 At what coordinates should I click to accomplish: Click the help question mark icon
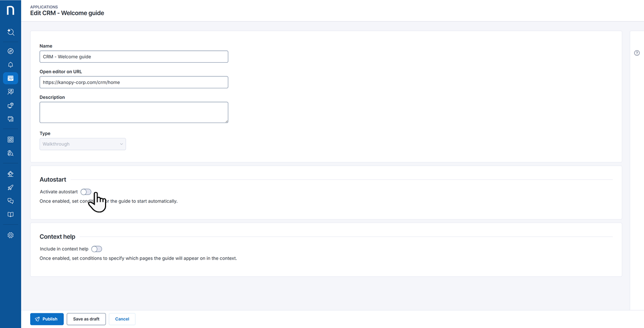[x=636, y=53]
